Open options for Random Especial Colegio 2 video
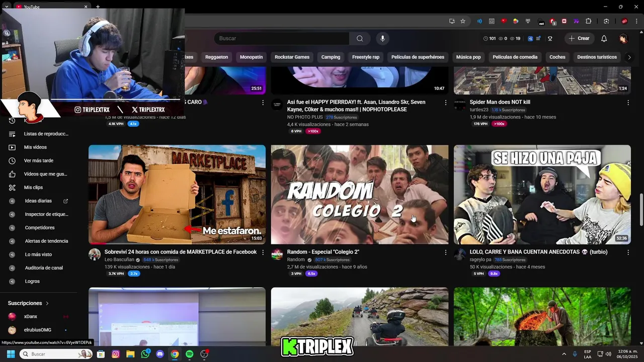This screenshot has width=644, height=362. click(445, 252)
